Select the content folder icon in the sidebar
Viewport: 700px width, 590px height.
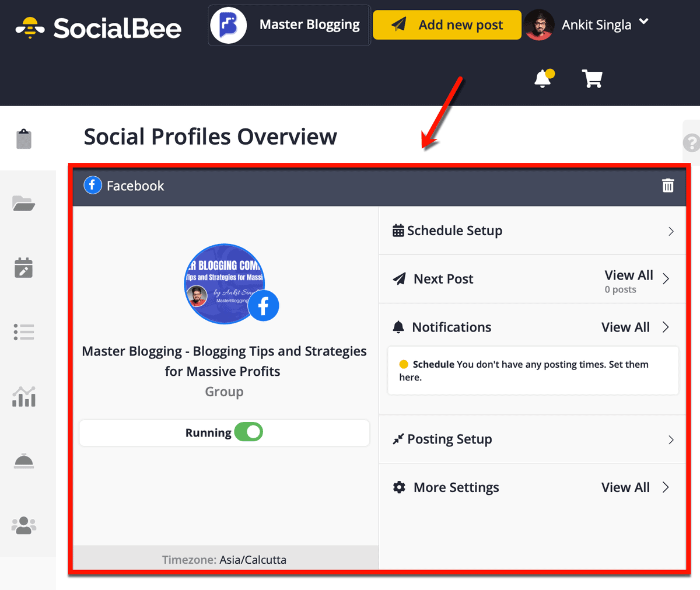point(23,203)
